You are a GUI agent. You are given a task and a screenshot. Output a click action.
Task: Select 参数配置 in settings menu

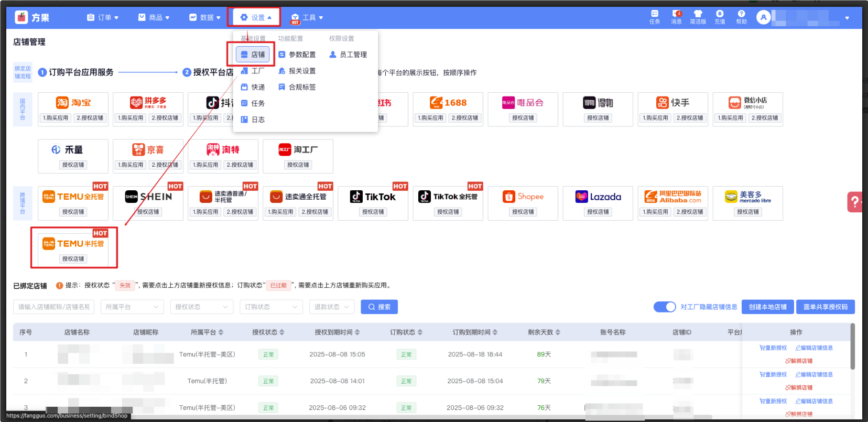297,55
